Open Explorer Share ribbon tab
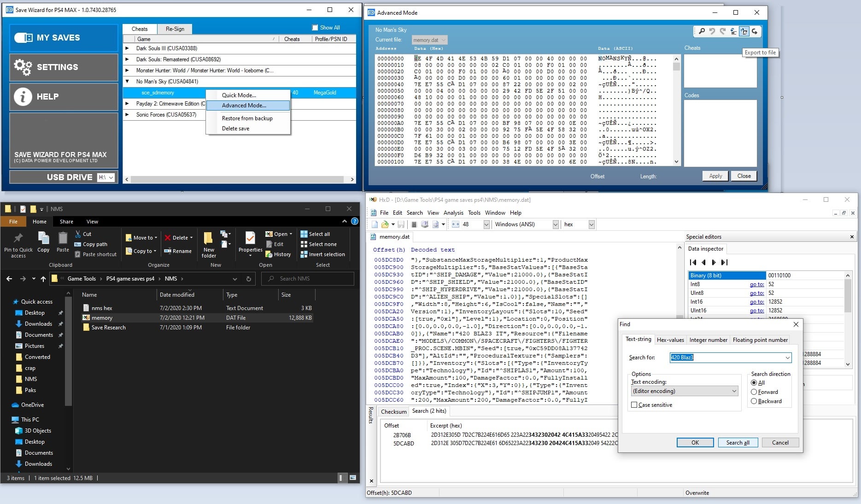Screen dimensions: 861x504 point(66,222)
